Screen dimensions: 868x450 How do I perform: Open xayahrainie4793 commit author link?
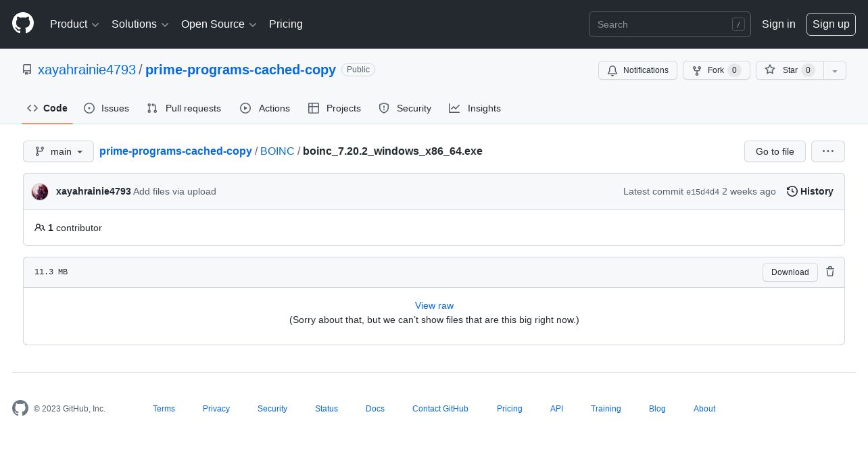[93, 191]
